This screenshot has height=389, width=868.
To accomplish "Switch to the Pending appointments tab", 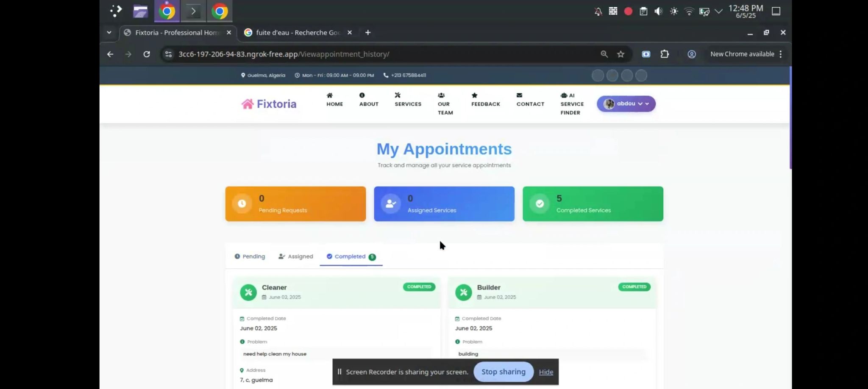I will click(249, 256).
